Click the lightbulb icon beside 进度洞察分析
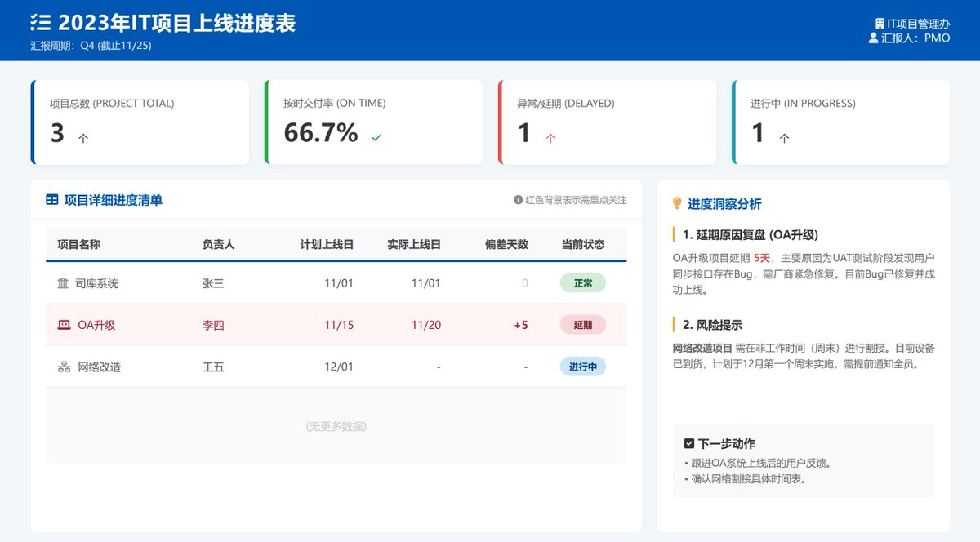Viewport: 980px width, 542px height. tap(677, 203)
